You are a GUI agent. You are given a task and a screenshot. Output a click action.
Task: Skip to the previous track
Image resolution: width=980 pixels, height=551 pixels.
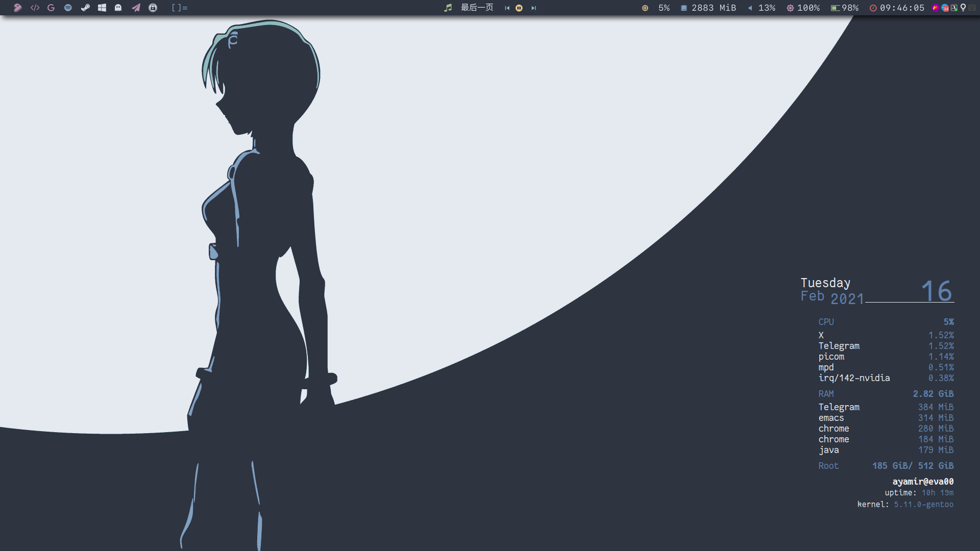point(507,8)
